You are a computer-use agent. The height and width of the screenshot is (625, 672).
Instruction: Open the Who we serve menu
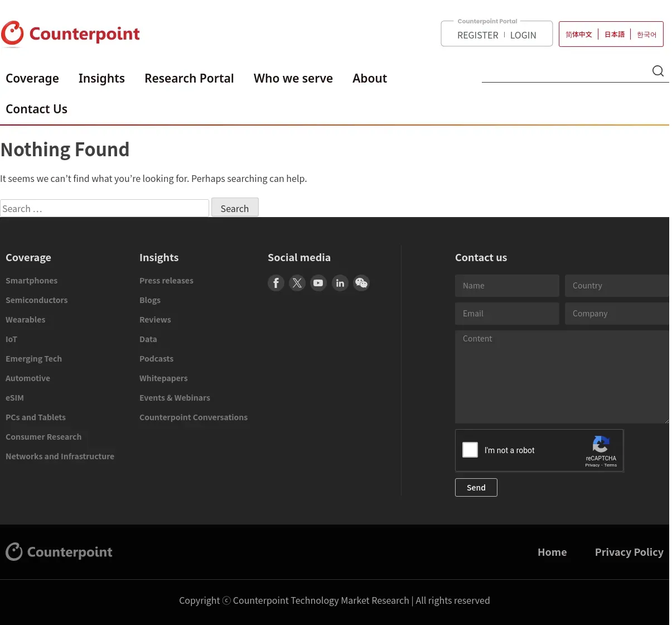[x=293, y=78]
